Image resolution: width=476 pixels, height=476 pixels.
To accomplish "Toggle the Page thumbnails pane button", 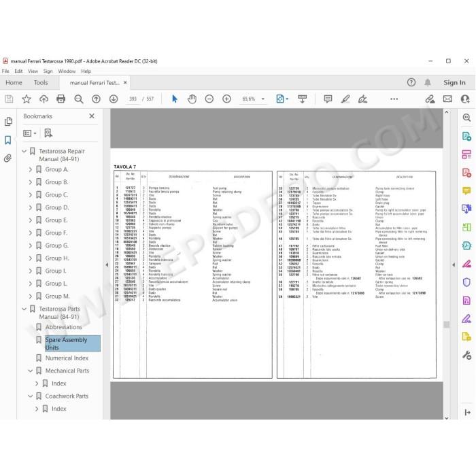I will 8,122.
